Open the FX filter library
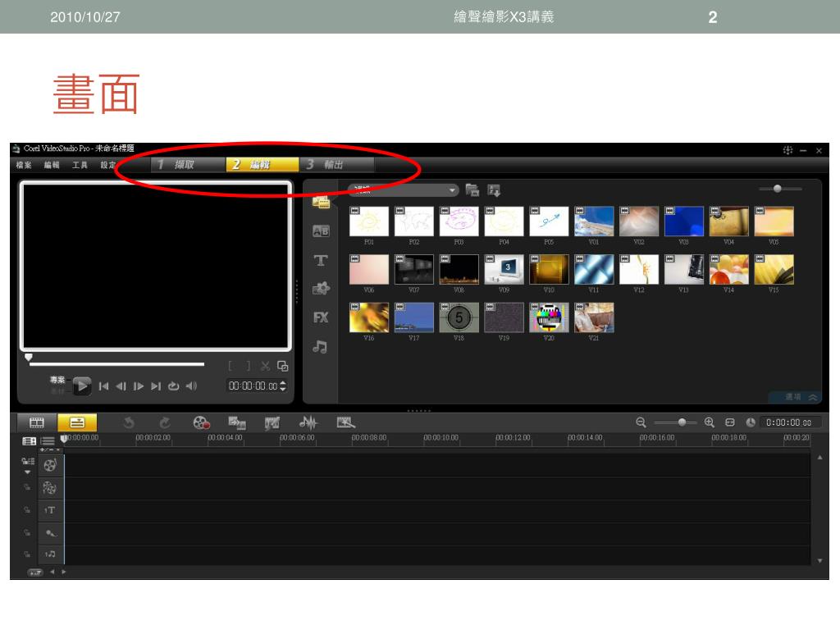Viewport: 840px width, 630px height. (x=321, y=317)
